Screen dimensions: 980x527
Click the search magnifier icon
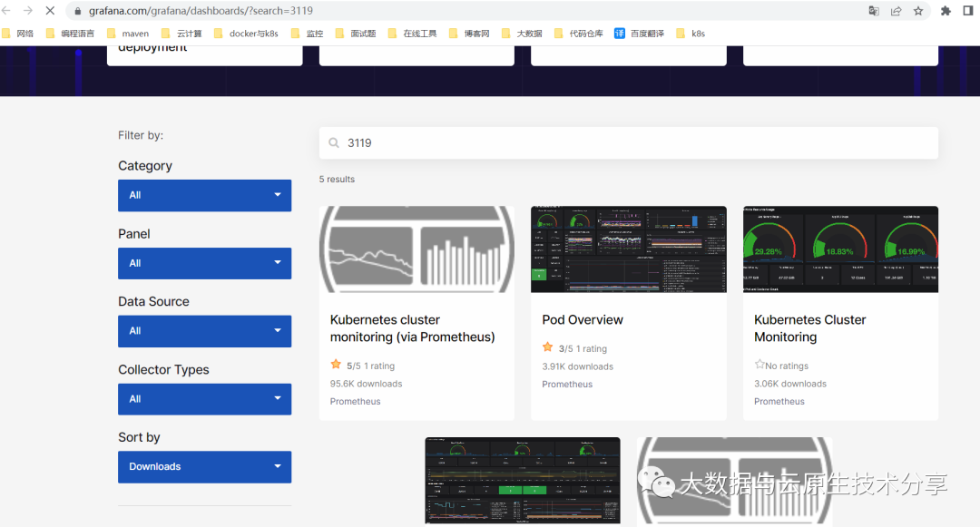tap(334, 143)
